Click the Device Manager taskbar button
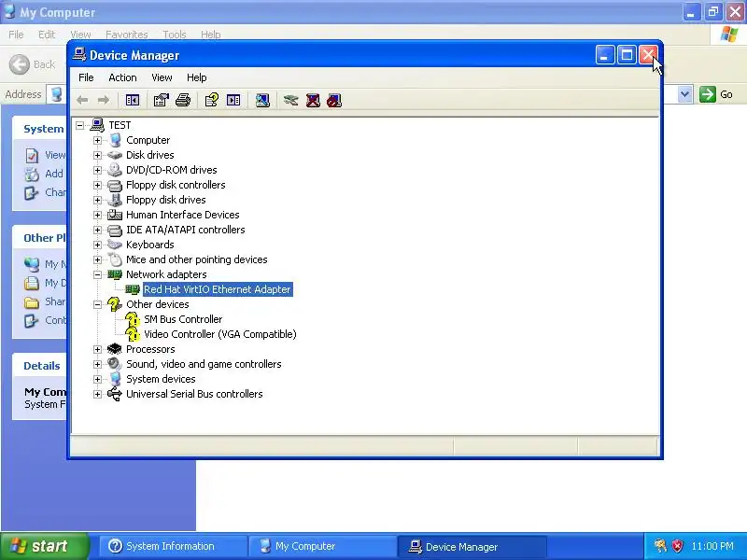The image size is (747, 560). tap(472, 546)
